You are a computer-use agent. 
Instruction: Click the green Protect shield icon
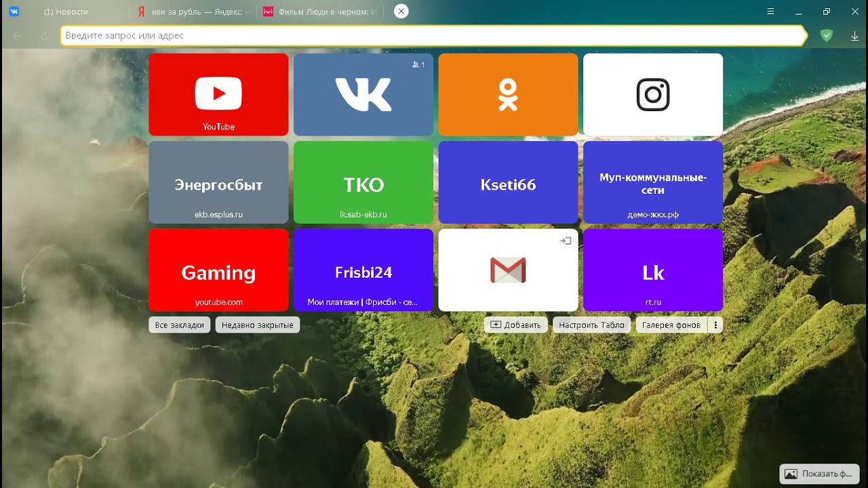(x=826, y=35)
